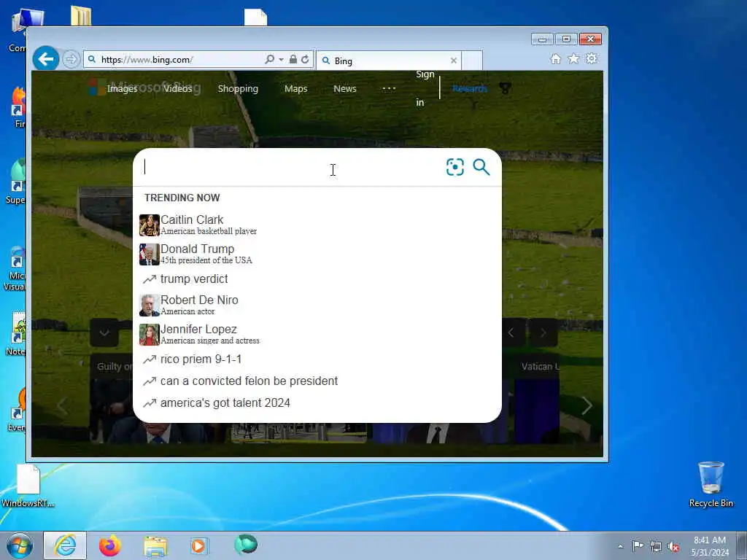
Task: Open the Action Center flag tray icon
Action: click(638, 546)
